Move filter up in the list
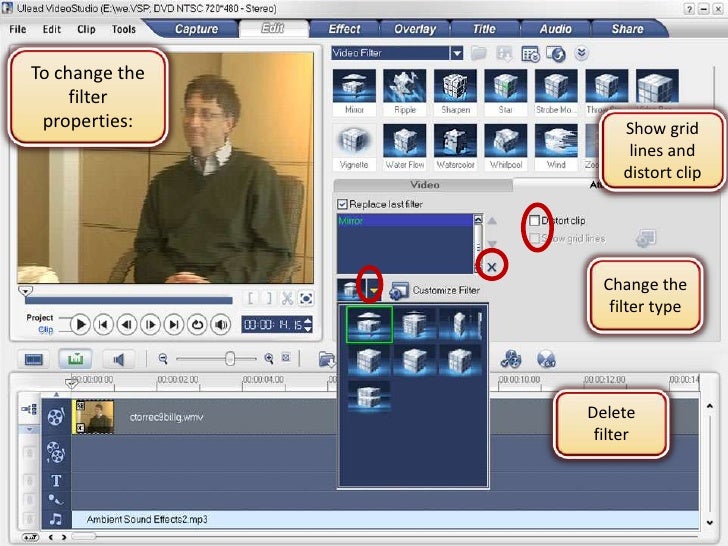The image size is (728, 546). 492,221
